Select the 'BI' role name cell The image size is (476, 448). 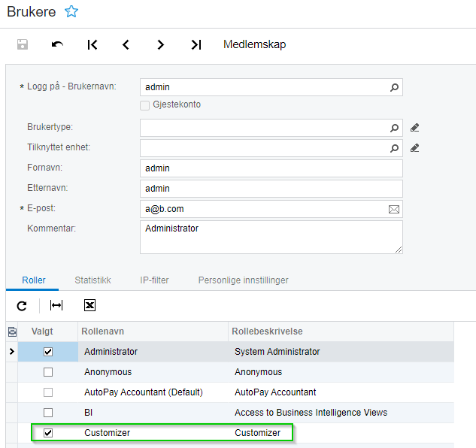(x=153, y=413)
